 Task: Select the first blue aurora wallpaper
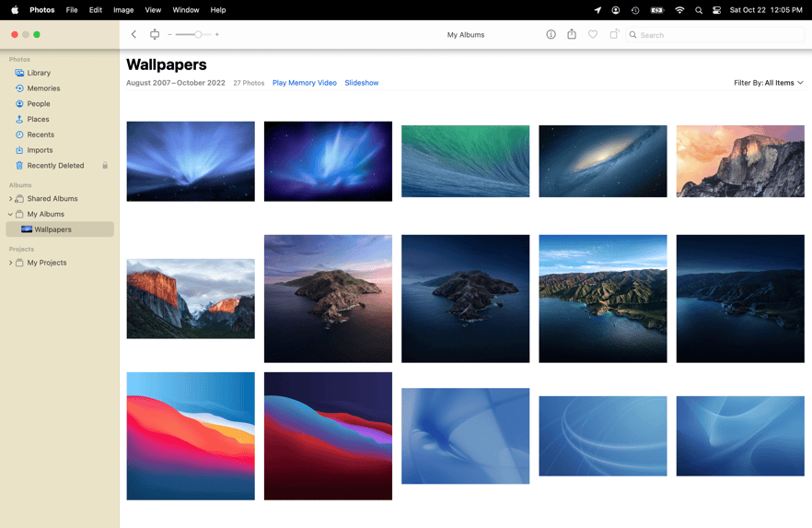(191, 161)
